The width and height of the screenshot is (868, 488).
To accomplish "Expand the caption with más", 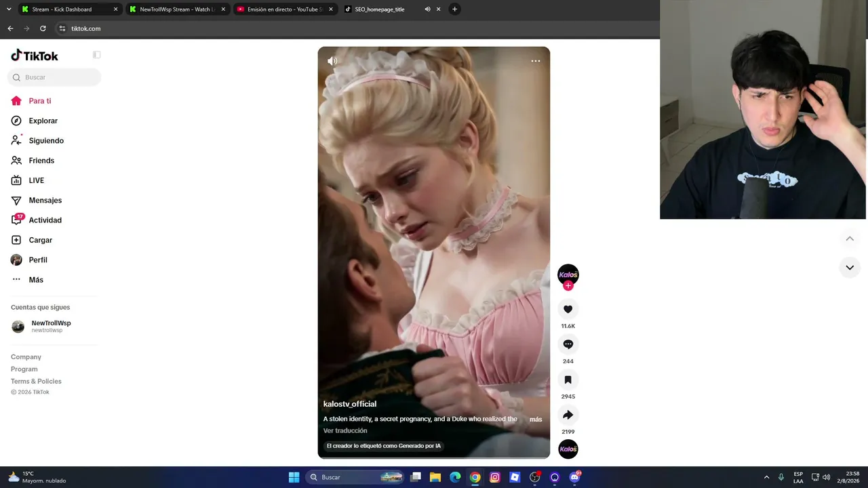I will [536, 420].
